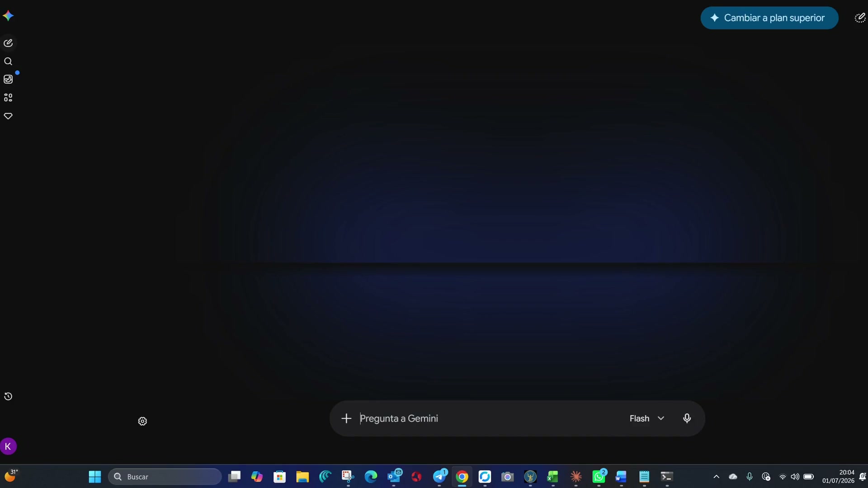Click the diamond-shaped sidebar icon
Image resolution: width=868 pixels, height=488 pixels.
(8, 116)
